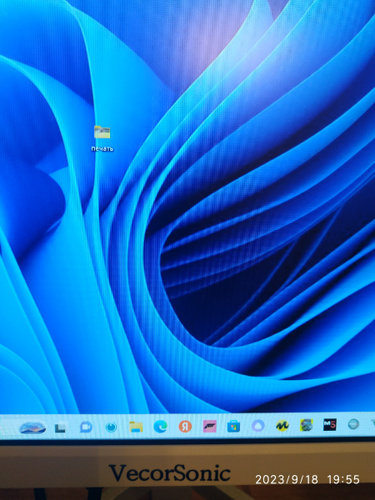Open the blue round app beside Chat
The width and height of the screenshot is (375, 500).
click(111, 427)
